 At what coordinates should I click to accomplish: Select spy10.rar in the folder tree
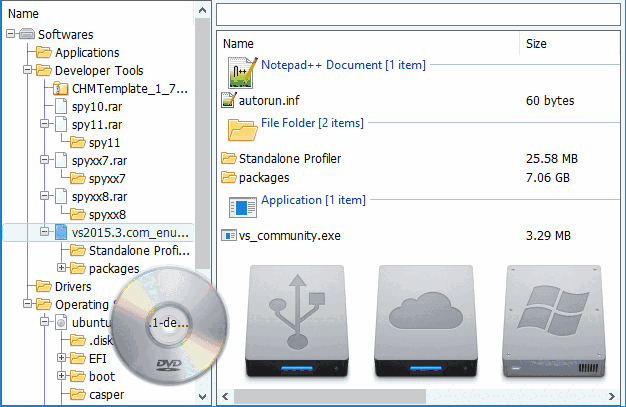(97, 107)
